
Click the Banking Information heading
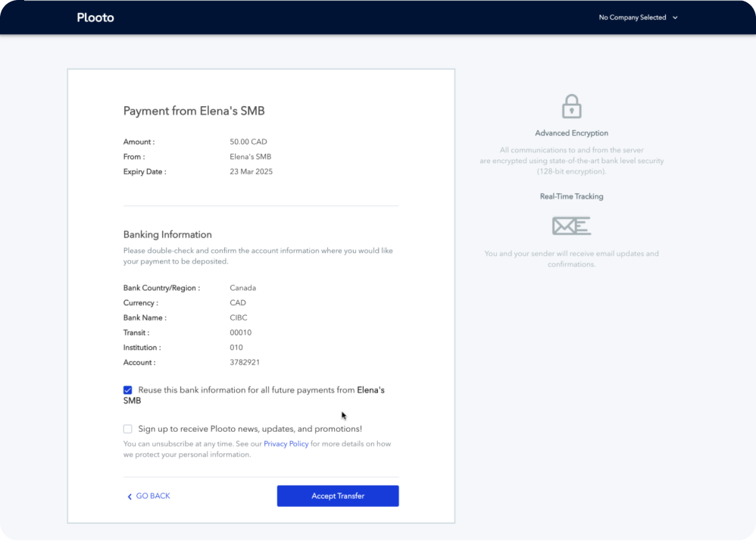[167, 234]
